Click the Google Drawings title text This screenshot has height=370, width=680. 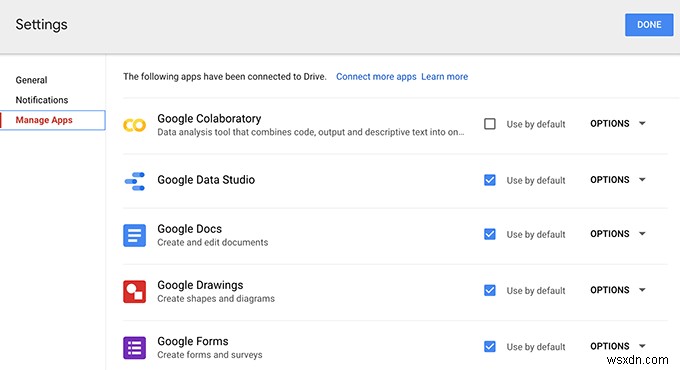point(200,285)
